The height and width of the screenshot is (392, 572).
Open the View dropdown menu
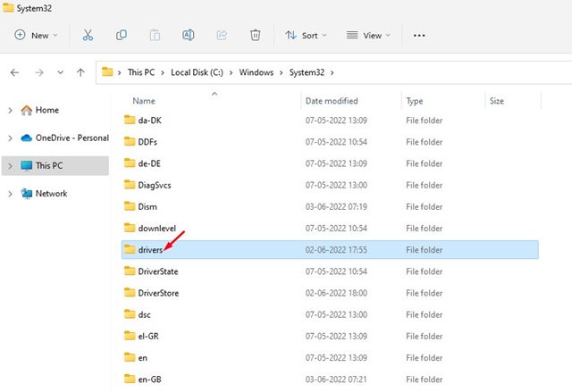(367, 35)
